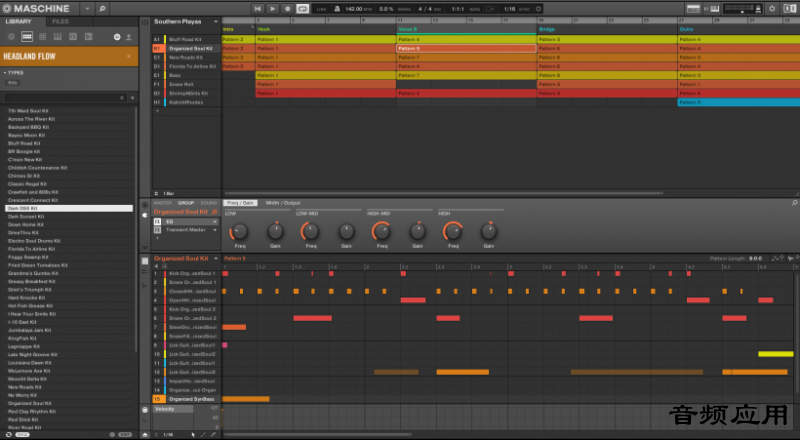Restart playback with the skip-to-start button
800x440 pixels.
[x=258, y=9]
